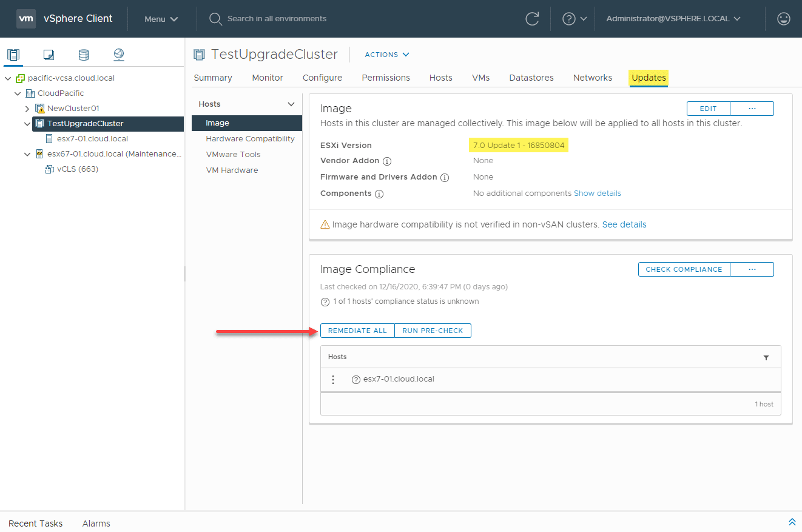
Task: Click the Hosts column header
Action: coord(337,357)
